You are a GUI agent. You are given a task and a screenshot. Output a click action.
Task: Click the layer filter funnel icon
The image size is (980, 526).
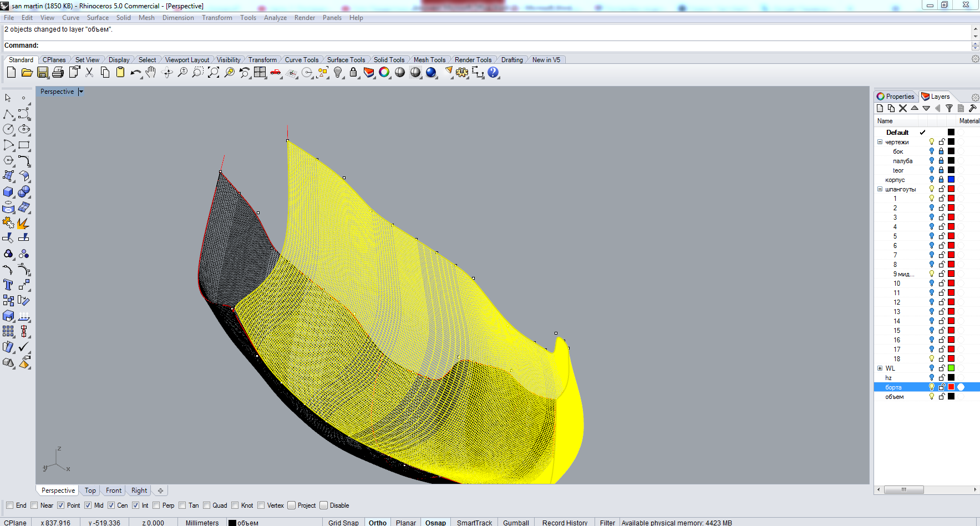pyautogui.click(x=949, y=109)
